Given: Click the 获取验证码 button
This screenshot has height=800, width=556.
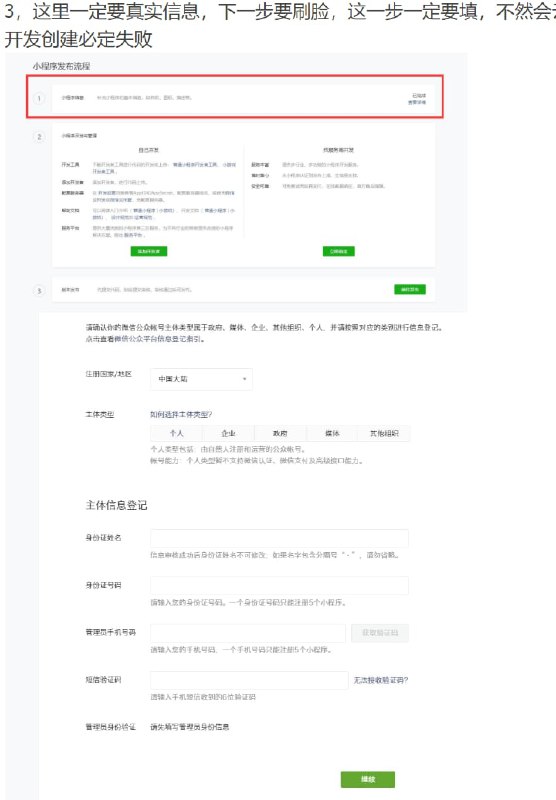Looking at the screenshot, I should tap(380, 633).
